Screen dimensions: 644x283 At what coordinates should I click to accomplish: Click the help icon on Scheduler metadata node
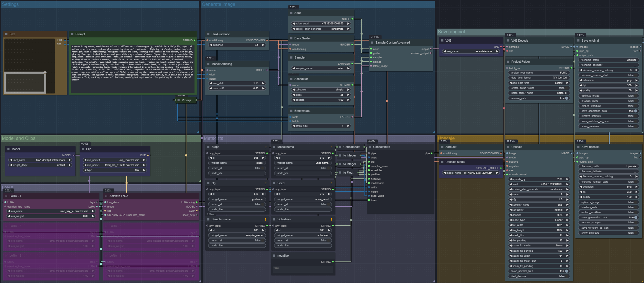[x=331, y=219]
